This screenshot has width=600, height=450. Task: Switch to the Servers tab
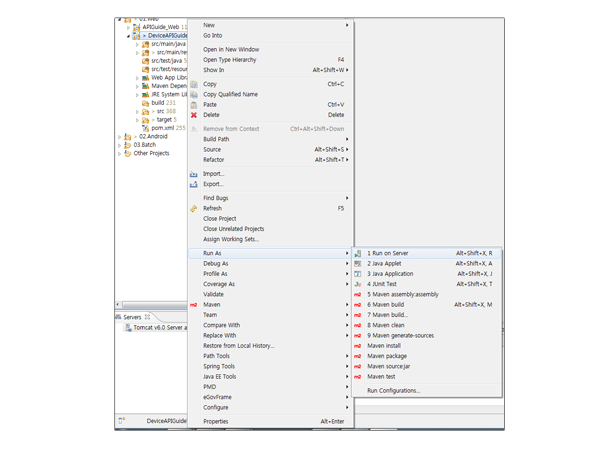[132, 317]
